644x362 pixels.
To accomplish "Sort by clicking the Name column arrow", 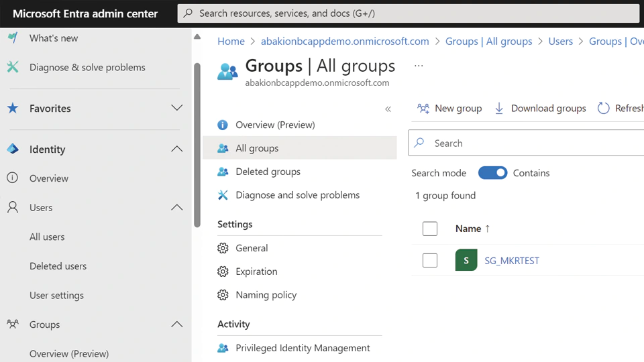I will pos(488,229).
